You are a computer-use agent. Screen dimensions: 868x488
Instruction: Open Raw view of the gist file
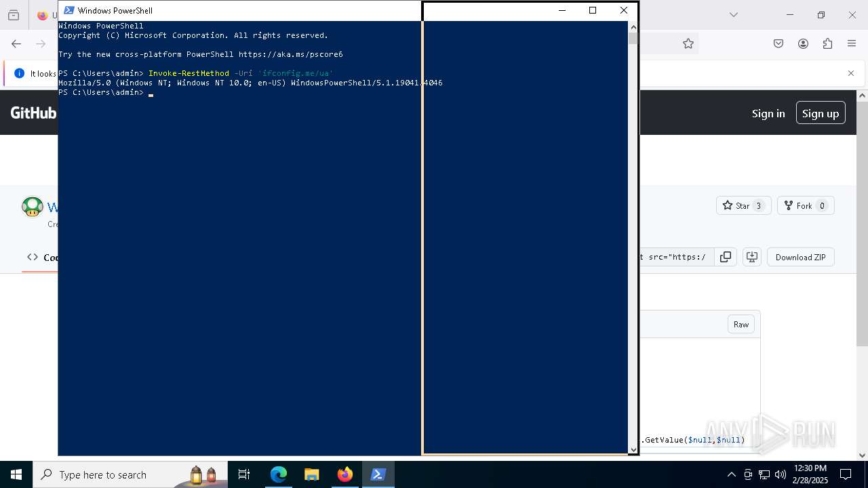click(741, 324)
